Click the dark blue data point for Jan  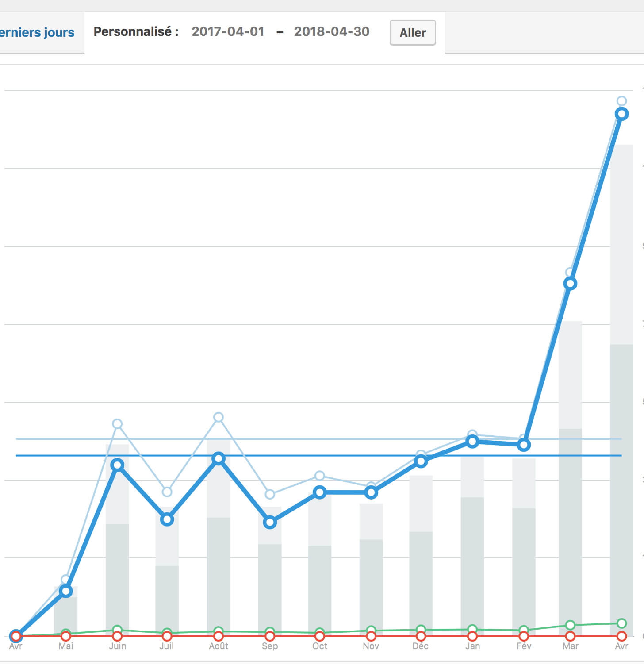pos(472,442)
